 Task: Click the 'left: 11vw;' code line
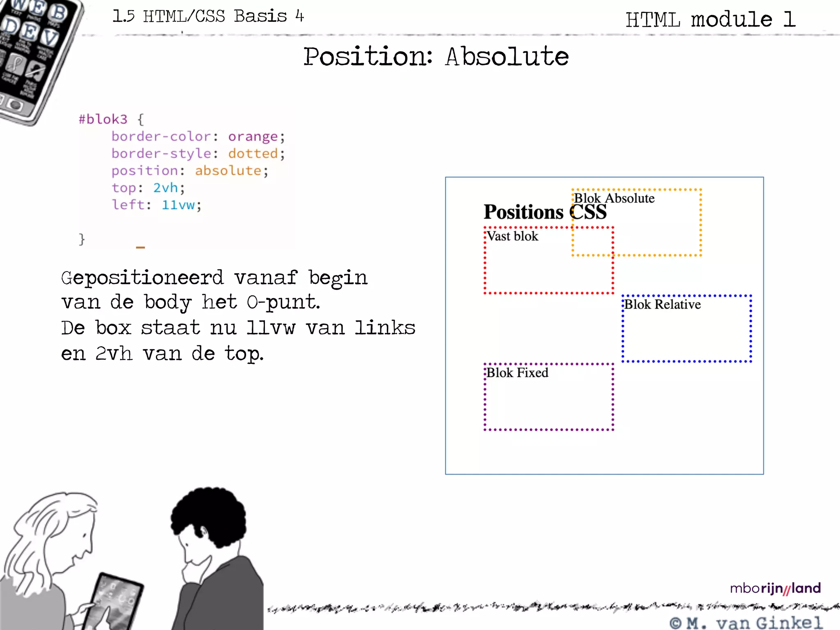click(157, 205)
